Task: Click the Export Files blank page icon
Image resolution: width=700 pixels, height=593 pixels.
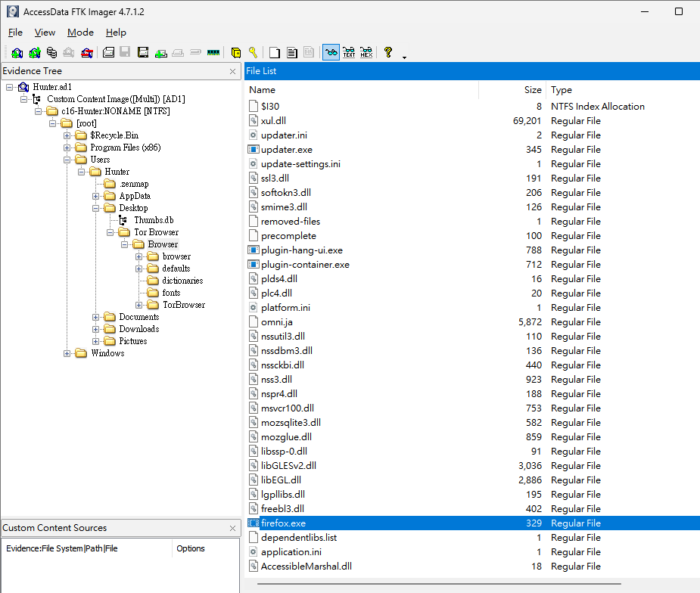Action: [x=275, y=53]
